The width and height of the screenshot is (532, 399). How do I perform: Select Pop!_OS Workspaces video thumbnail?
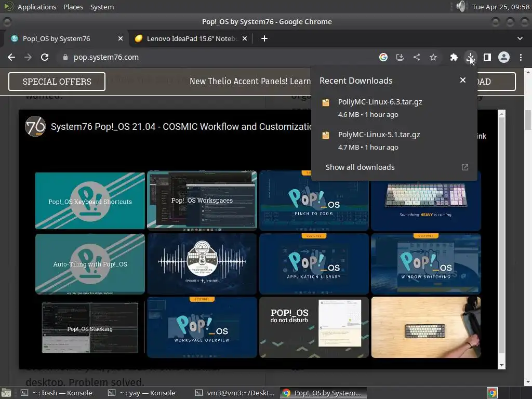point(202,201)
